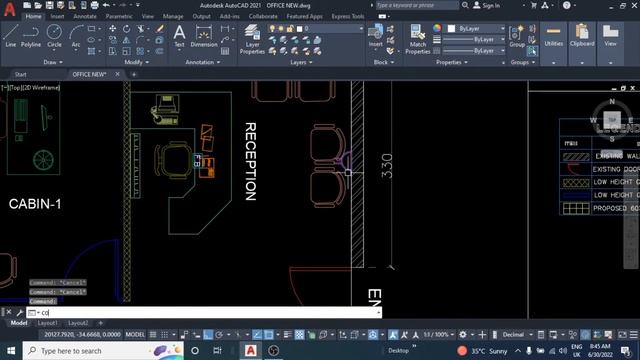This screenshot has width=640, height=360.
Task: Expand the Annotation panel
Action: click(x=203, y=62)
